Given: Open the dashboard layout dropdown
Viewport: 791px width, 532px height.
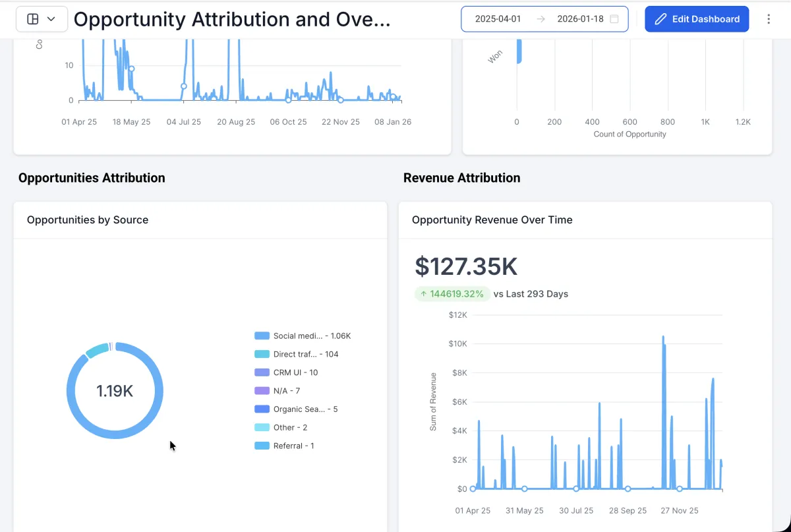Looking at the screenshot, I should 42,19.
